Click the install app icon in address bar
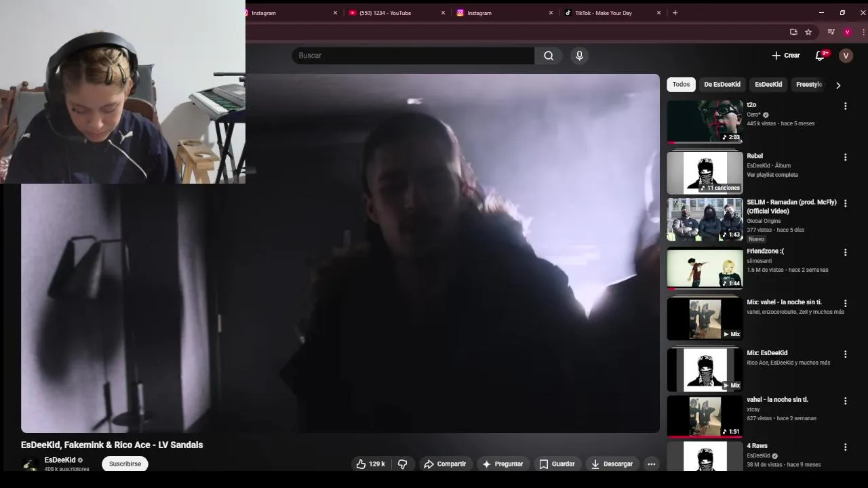Viewport: 868px width, 488px height. [x=793, y=32]
